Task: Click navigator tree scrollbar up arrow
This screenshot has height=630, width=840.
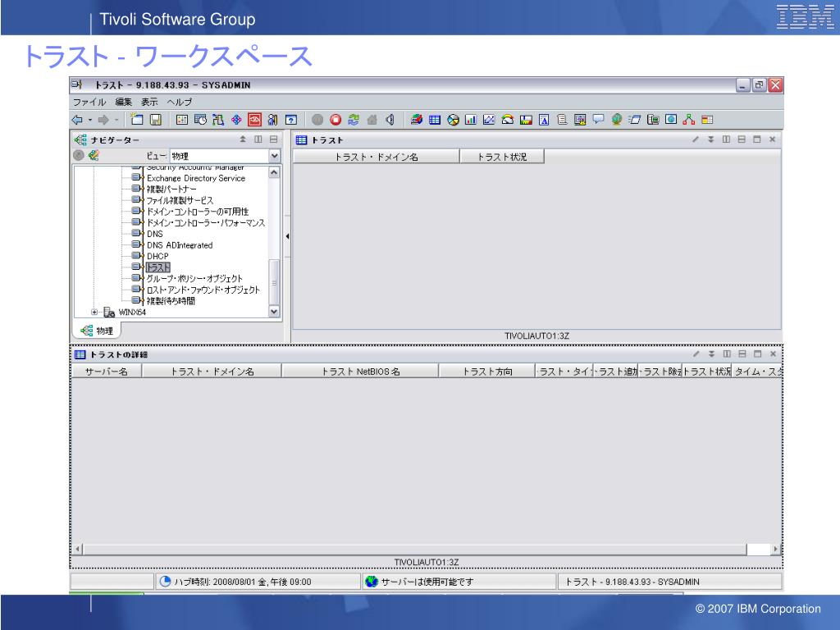Action: pyautogui.click(x=274, y=172)
